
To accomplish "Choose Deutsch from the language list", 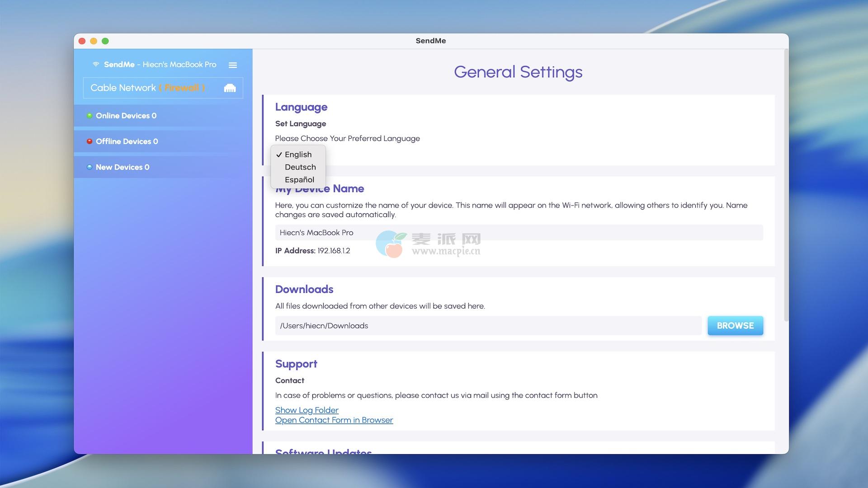I will click(300, 167).
